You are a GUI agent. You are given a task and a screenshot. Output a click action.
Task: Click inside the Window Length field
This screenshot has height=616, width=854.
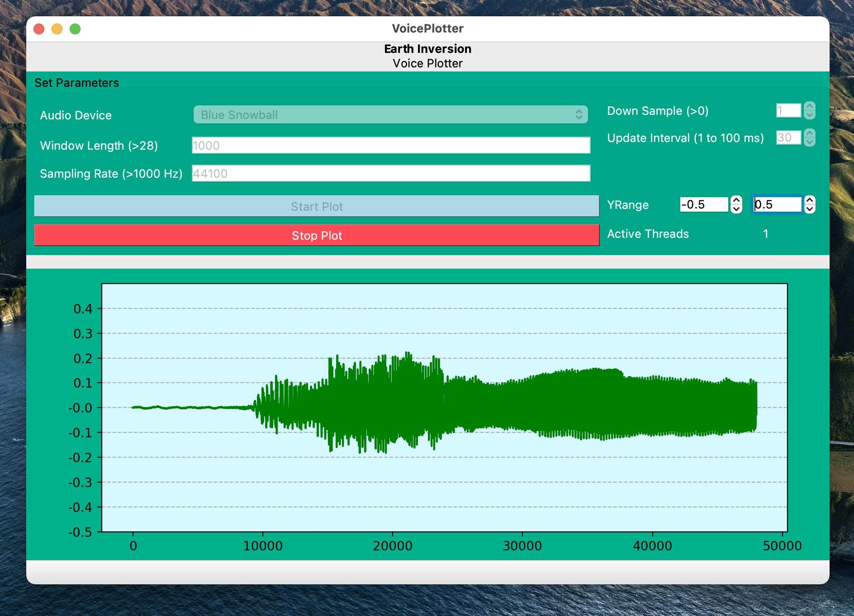390,145
